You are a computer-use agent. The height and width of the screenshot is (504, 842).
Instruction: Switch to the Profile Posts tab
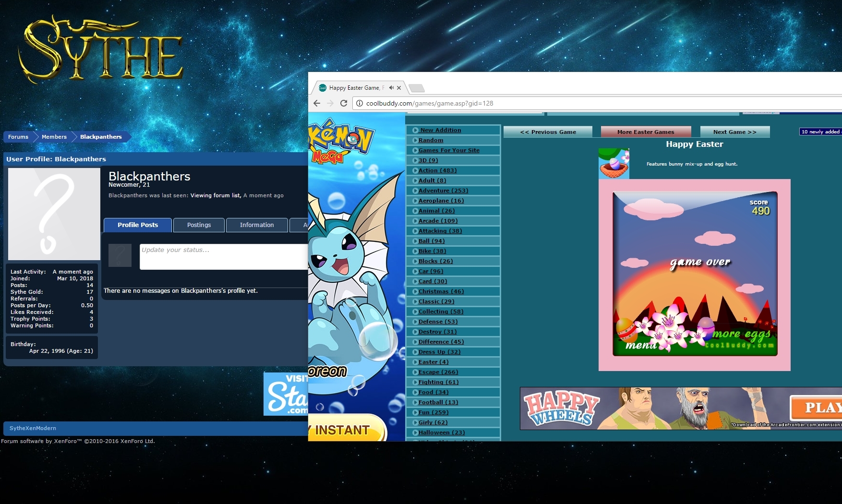(138, 225)
